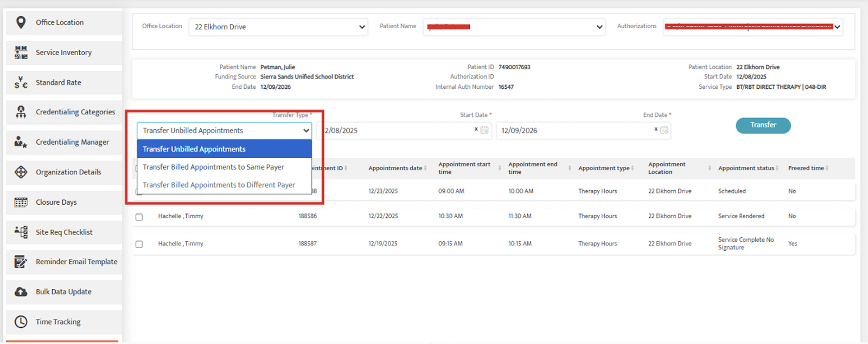Click the Office Location pin icon
The width and height of the screenshot is (868, 344).
[21, 22]
